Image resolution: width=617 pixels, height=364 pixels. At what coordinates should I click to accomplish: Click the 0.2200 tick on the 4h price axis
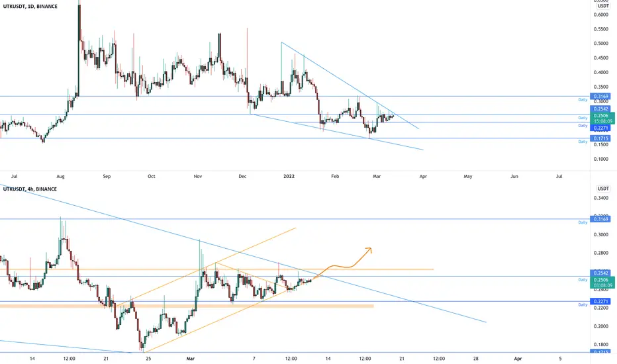click(600, 308)
